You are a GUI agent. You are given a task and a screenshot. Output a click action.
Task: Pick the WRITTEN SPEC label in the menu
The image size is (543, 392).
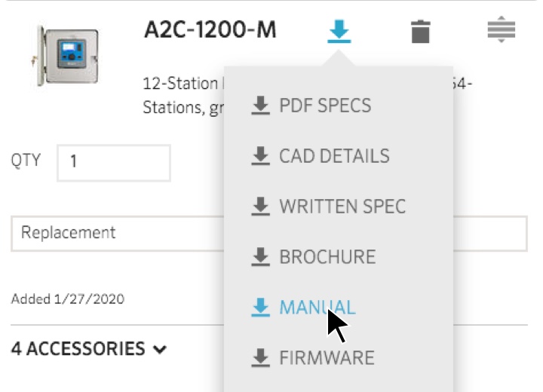tap(342, 206)
